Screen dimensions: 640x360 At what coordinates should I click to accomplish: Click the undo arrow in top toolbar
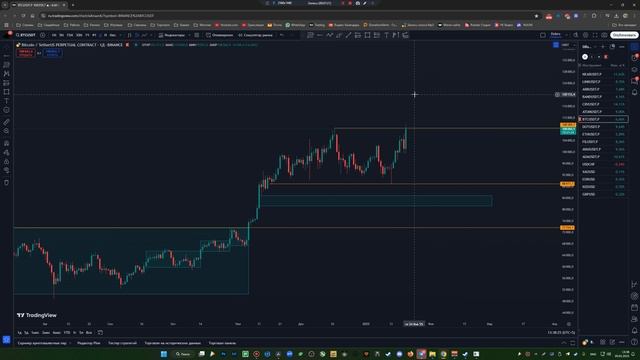coord(282,35)
